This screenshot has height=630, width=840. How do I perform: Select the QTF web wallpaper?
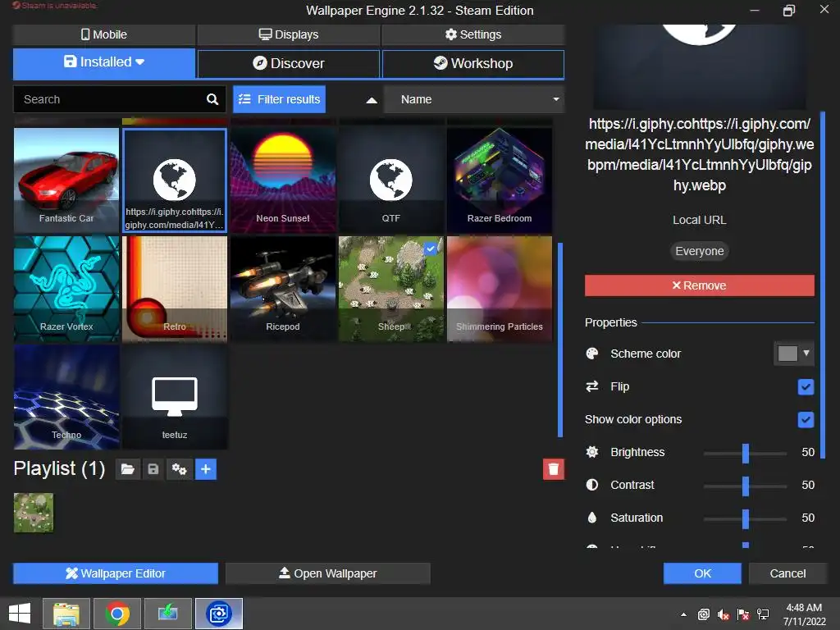pyautogui.click(x=391, y=180)
